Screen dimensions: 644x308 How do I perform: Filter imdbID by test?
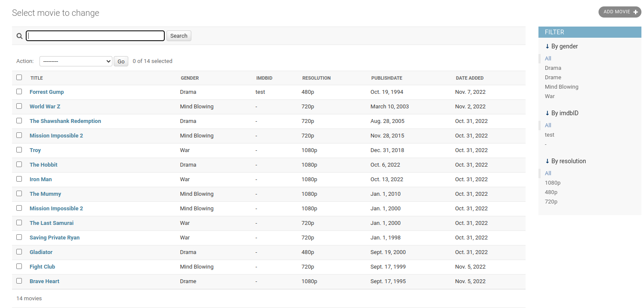550,135
